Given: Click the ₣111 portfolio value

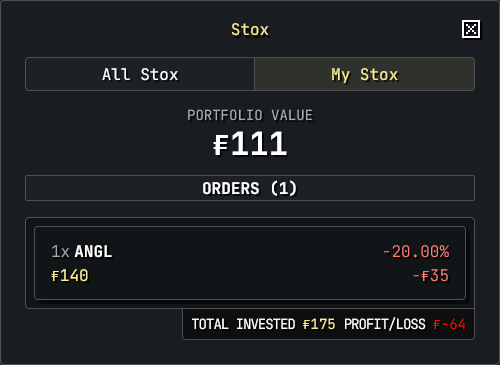Looking at the screenshot, I should [250, 144].
